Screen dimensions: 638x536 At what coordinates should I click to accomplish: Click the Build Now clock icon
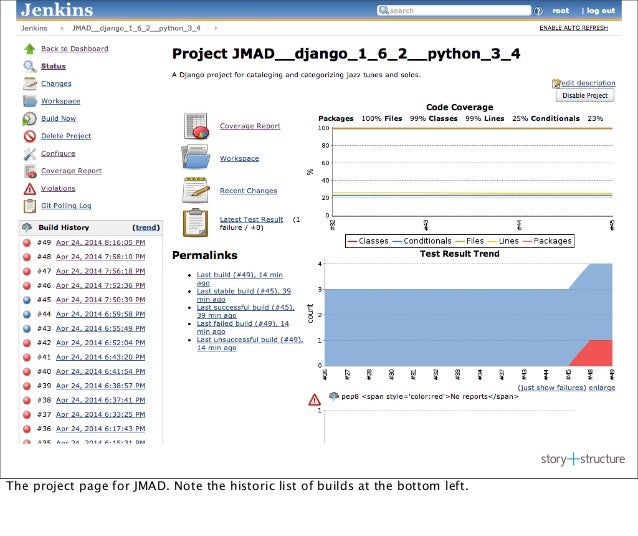click(29, 119)
